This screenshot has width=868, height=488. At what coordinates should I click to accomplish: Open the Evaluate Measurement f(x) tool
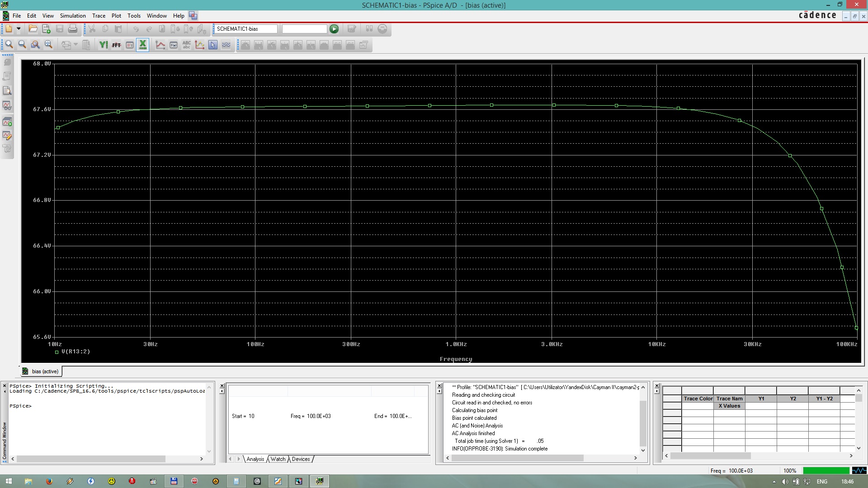tap(174, 45)
